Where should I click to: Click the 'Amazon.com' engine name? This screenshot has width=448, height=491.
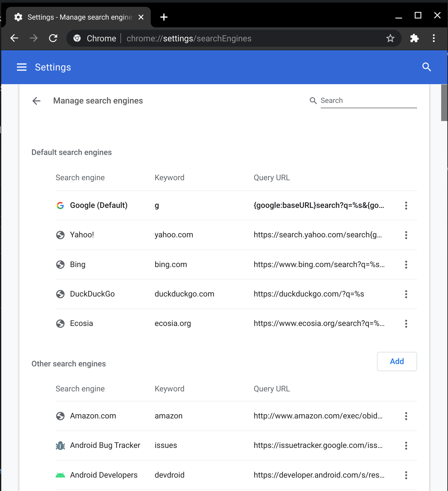(93, 416)
